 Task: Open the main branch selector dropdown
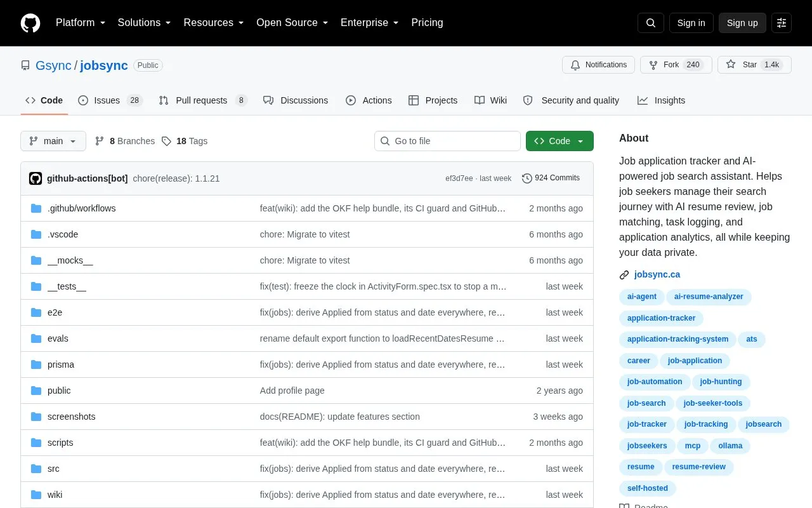[53, 141]
